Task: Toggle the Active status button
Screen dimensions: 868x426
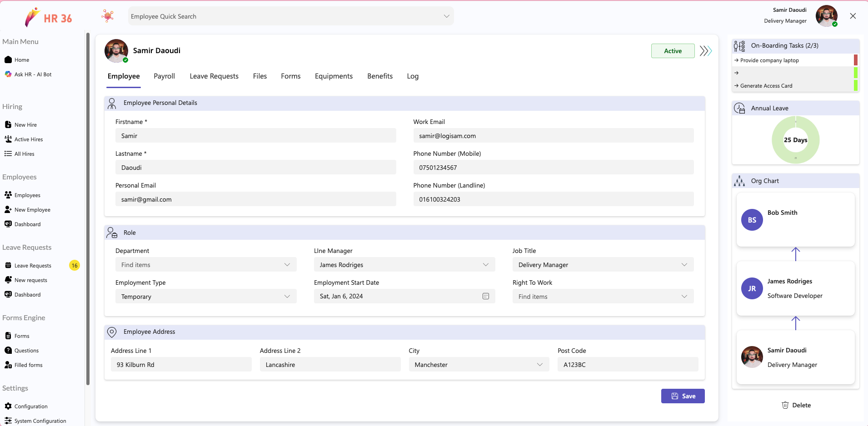Action: [x=673, y=51]
